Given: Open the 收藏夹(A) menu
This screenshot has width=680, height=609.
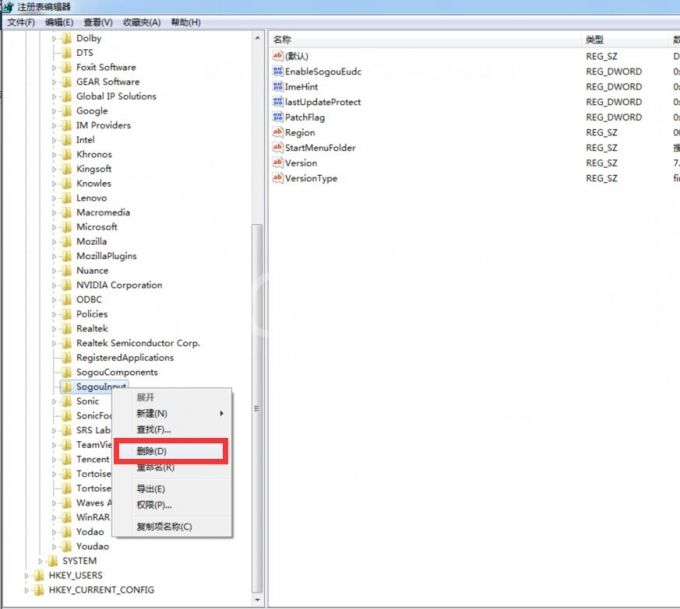Looking at the screenshot, I should pyautogui.click(x=142, y=22).
